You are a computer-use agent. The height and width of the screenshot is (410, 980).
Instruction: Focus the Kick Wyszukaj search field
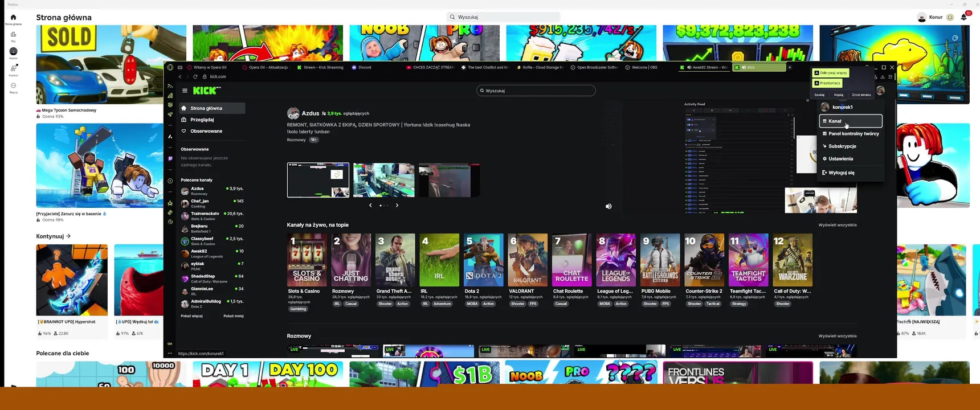pyautogui.click(x=536, y=91)
